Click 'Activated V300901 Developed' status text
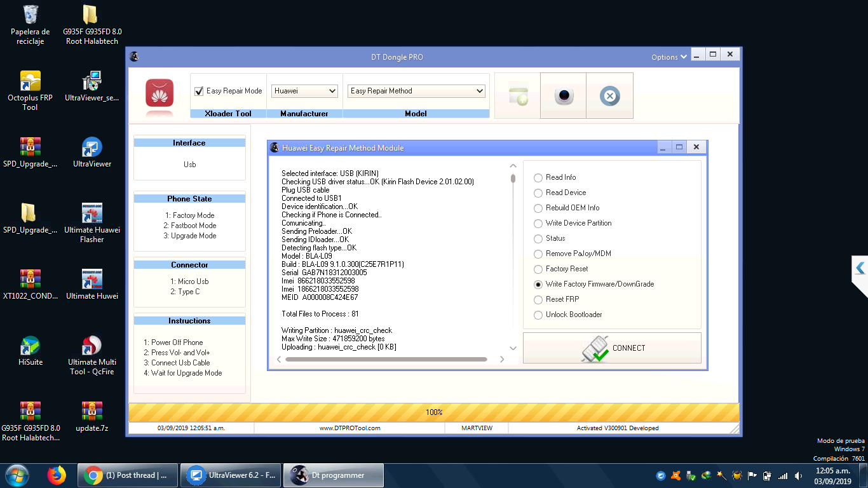Image resolution: width=868 pixels, height=488 pixels. click(x=618, y=428)
